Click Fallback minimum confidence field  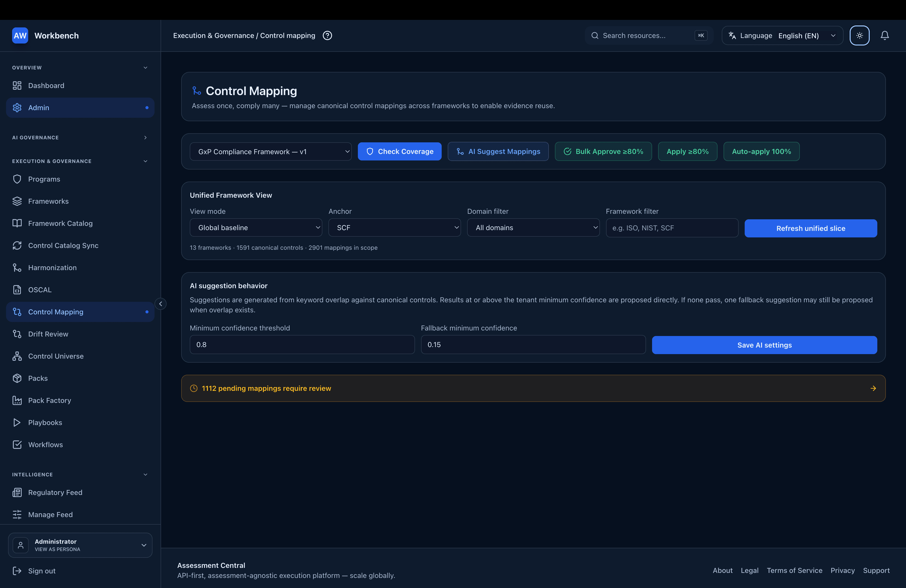(x=533, y=345)
